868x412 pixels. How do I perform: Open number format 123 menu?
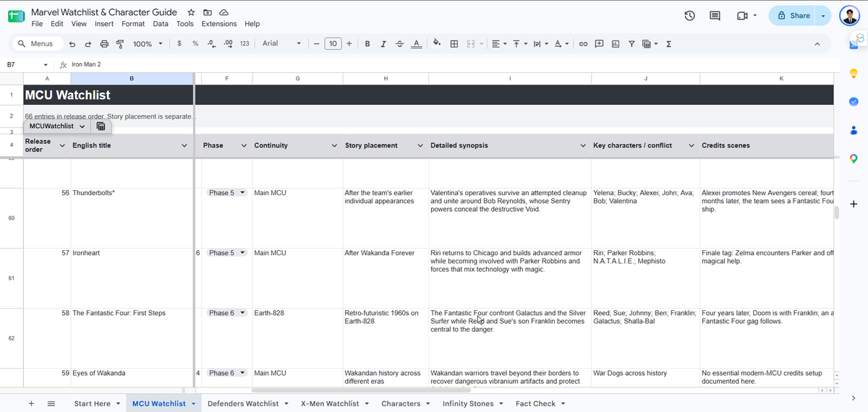[x=244, y=44]
